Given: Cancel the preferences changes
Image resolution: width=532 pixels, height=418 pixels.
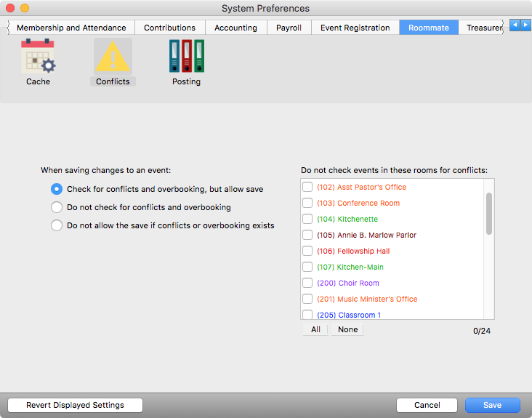Looking at the screenshot, I should click(x=427, y=405).
